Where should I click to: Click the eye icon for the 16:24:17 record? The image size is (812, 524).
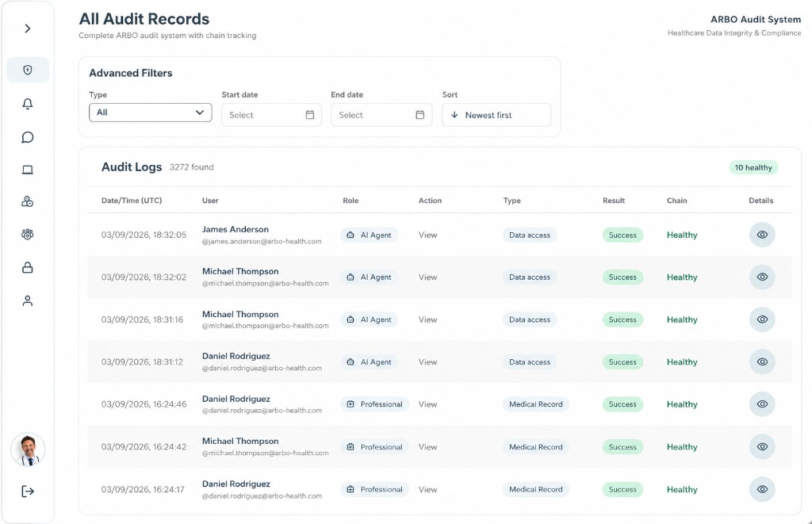tap(762, 489)
